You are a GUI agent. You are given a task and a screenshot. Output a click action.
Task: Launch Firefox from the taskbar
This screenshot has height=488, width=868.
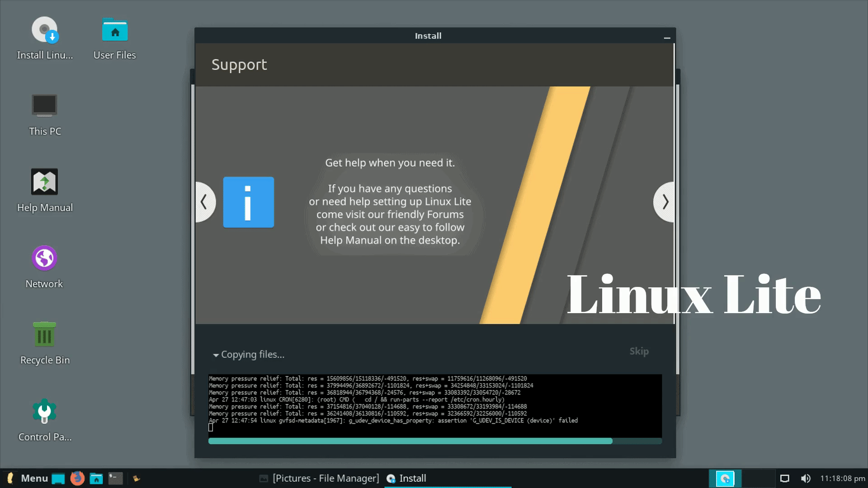77,478
